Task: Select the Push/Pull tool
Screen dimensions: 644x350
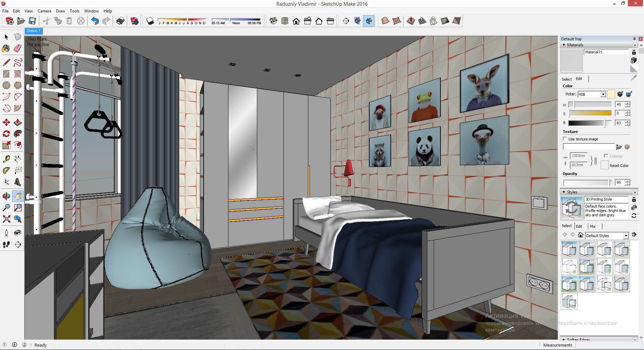Action: (18, 123)
